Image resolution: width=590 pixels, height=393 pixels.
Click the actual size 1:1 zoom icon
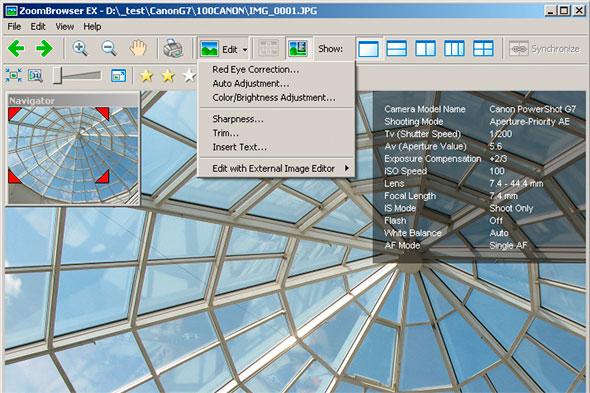point(35,76)
